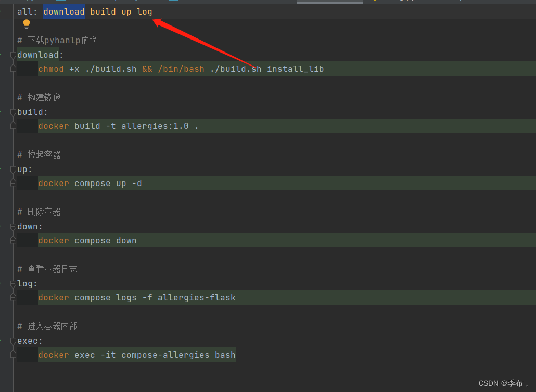Viewport: 536px width, 392px height.
Task: Collapse the log target section
Action: (14, 283)
